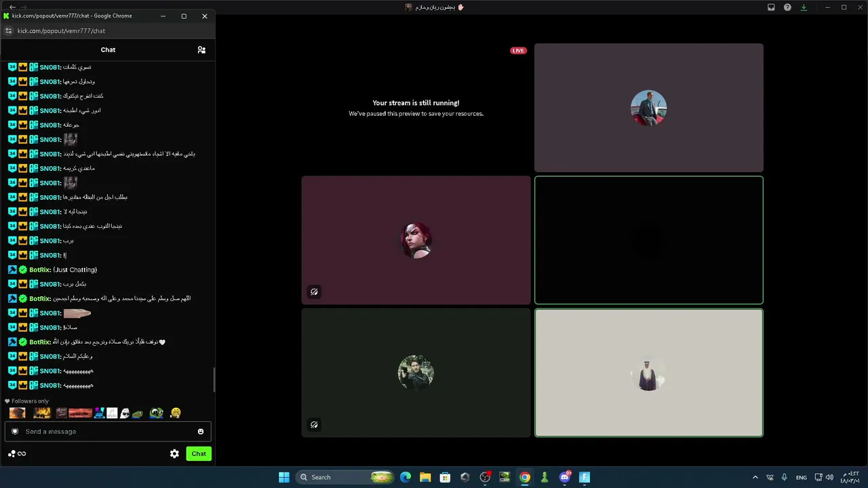Select the big-eyed Pepe frog emote
The width and height of the screenshot is (868, 488).
(157, 413)
